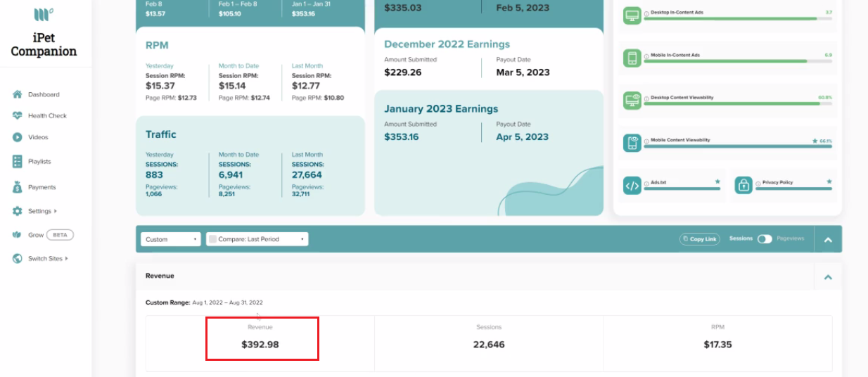Click the Settings gear icon
868x377 pixels.
[x=18, y=211]
